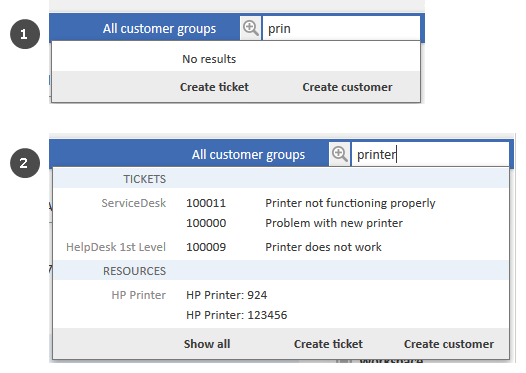
Task: Click Create ticket under No results
Action: pos(214,87)
